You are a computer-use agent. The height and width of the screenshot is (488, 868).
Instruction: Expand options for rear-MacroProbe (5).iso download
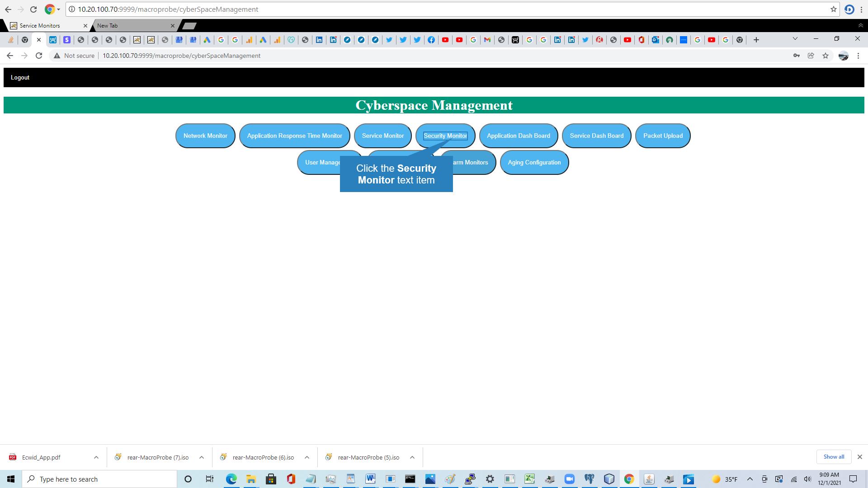[x=412, y=457]
